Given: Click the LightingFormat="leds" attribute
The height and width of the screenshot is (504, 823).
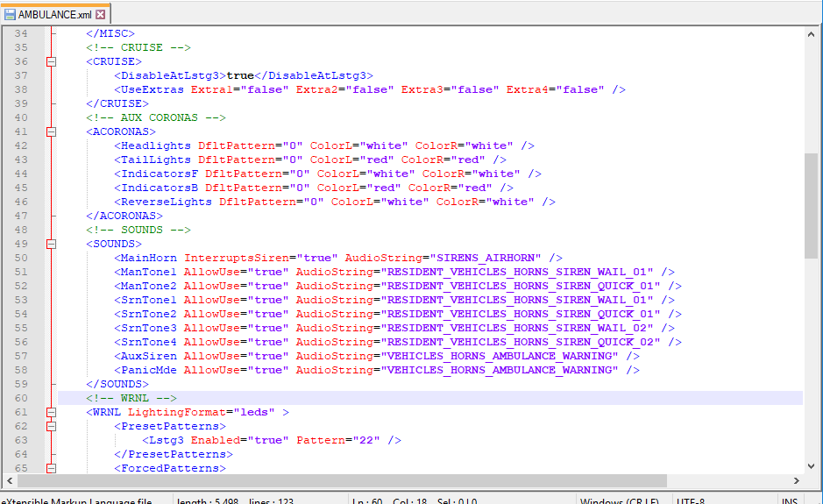Looking at the screenshot, I should 202,412.
